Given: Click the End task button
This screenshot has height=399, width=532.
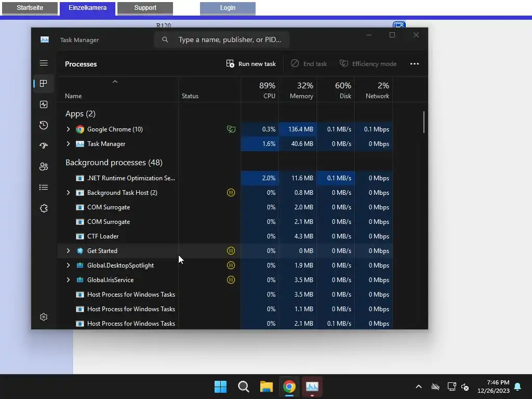Looking at the screenshot, I should pyautogui.click(x=309, y=64).
